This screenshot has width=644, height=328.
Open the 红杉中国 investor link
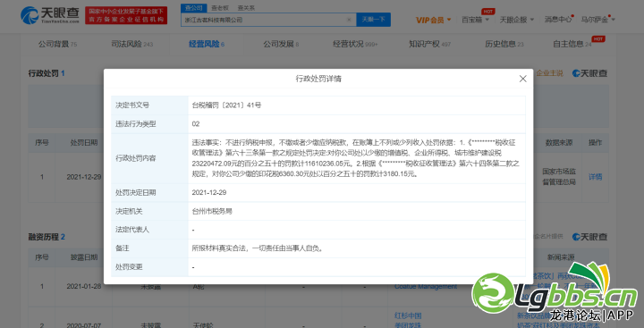408,315
